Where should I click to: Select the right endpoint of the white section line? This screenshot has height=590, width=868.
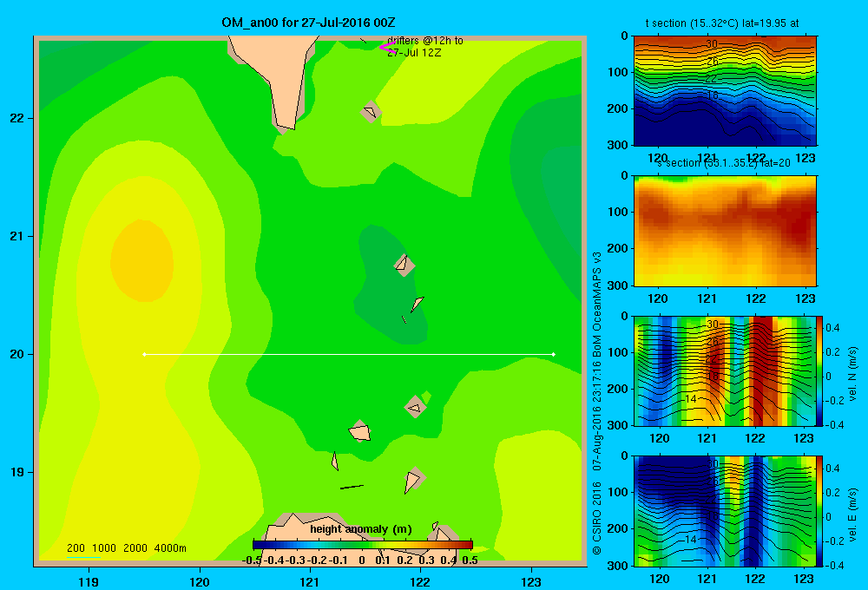point(554,354)
